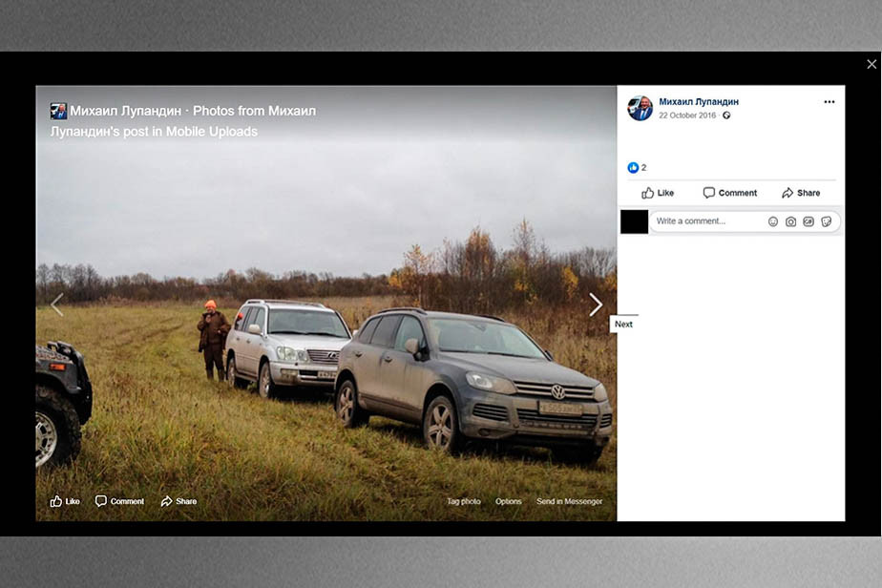882x588 pixels.
Task: Focus the Write a comment field
Action: [x=706, y=221]
